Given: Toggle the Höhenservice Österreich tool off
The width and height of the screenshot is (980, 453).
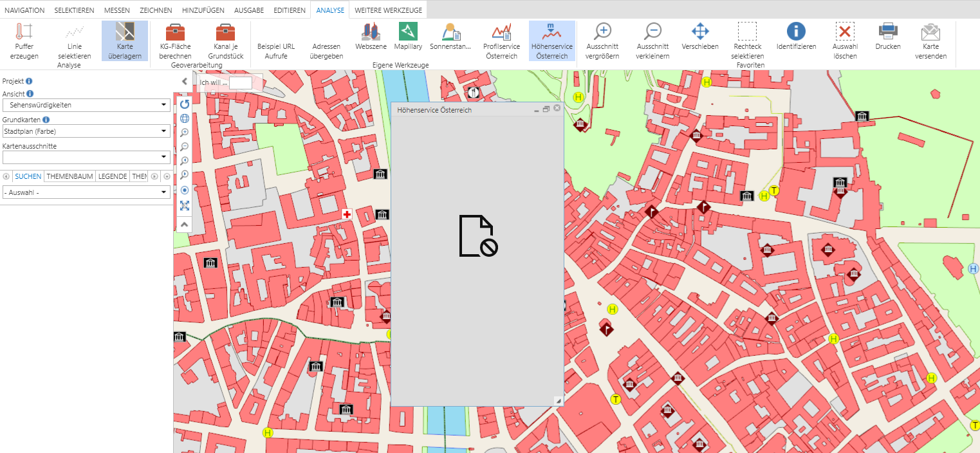Looking at the screenshot, I should 551,41.
